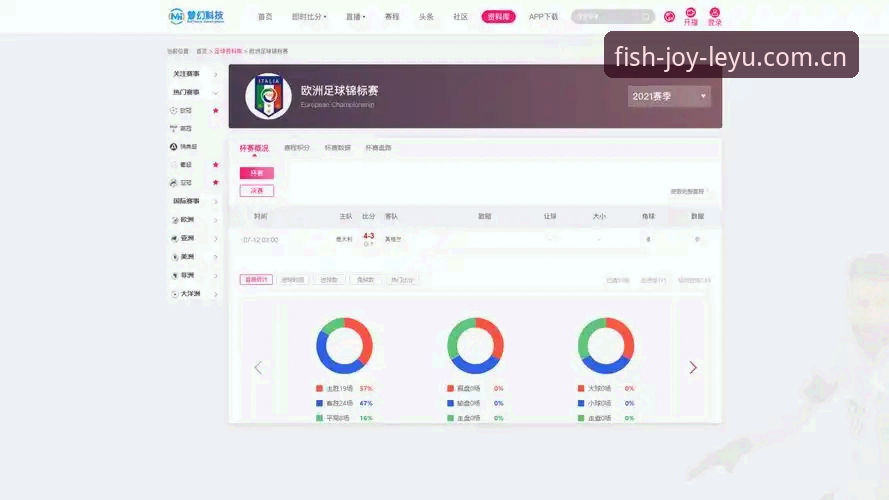Viewport: 889px width, 500px height.
Task: Switch to the 赛程积分 tab
Action: click(297, 148)
